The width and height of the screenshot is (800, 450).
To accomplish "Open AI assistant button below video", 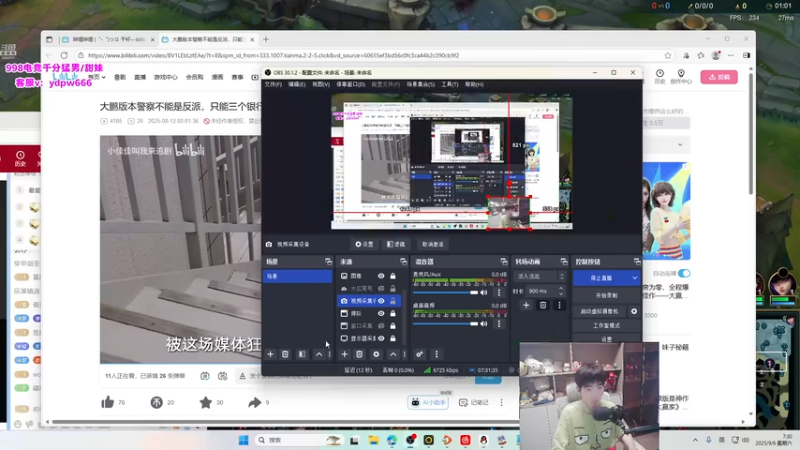I will pos(428,403).
